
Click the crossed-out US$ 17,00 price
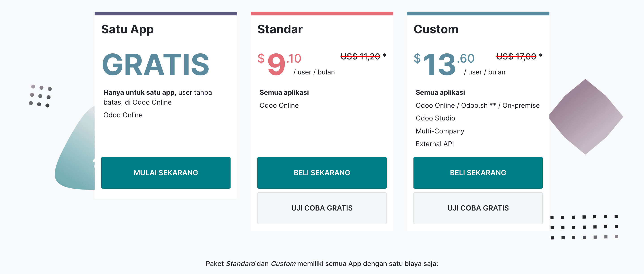point(516,57)
